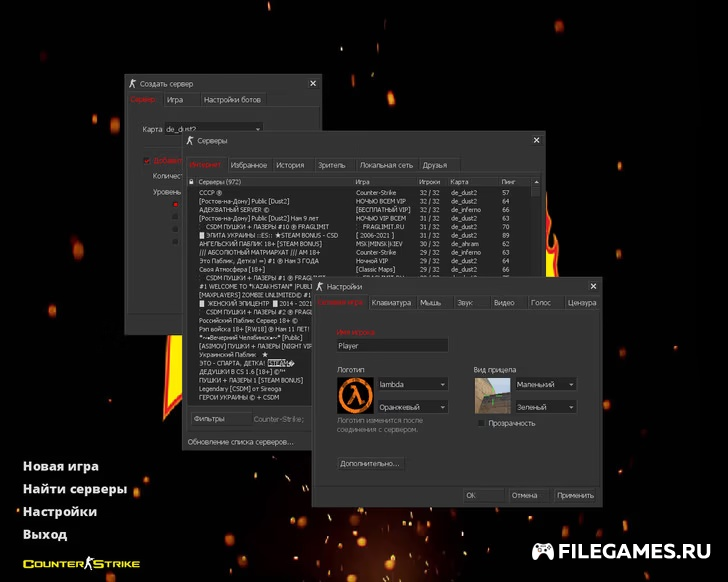Toggle the red checked box in Создать сервер
Image resolution: width=728 pixels, height=582 pixels.
coord(147,161)
